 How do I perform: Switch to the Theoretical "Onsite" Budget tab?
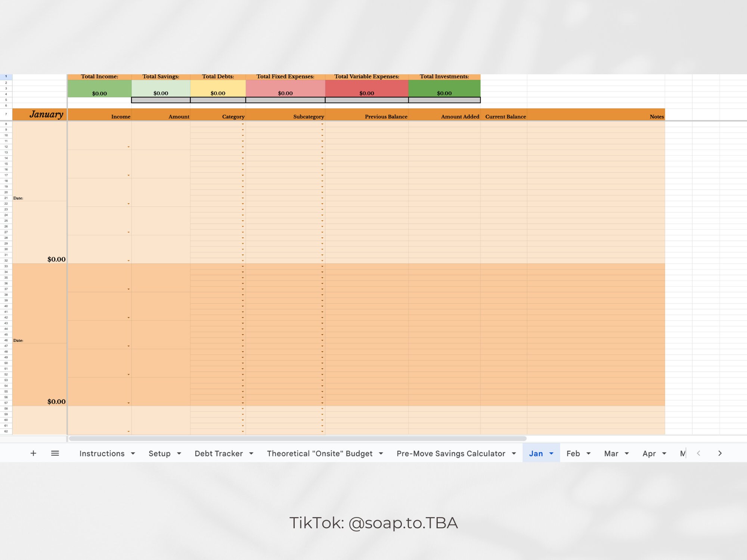pos(319,453)
